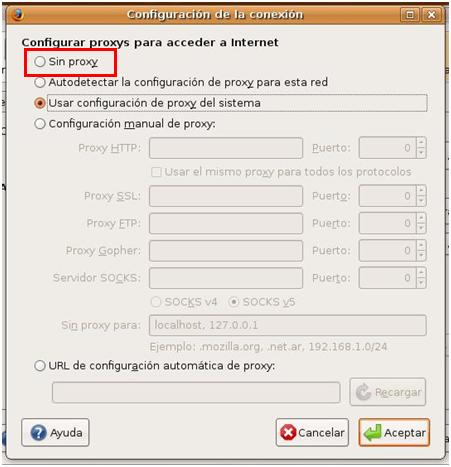Increase the Proxy HTTP Puerto spinner up arrow
Screen dimensions: 451x467
(421, 143)
